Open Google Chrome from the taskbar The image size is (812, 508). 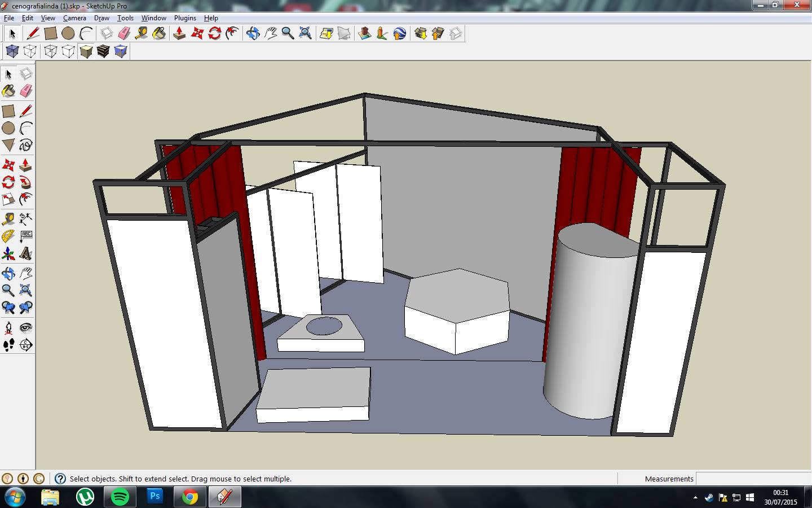[x=190, y=497]
